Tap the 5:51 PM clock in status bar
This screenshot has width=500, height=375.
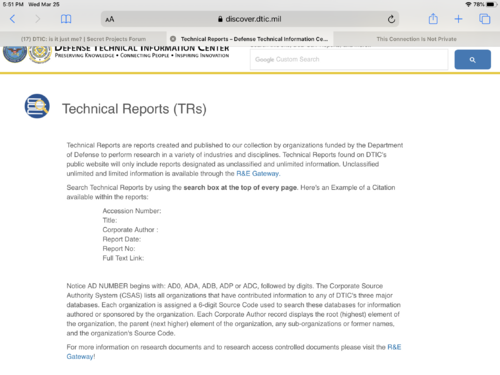pyautogui.click(x=13, y=4)
